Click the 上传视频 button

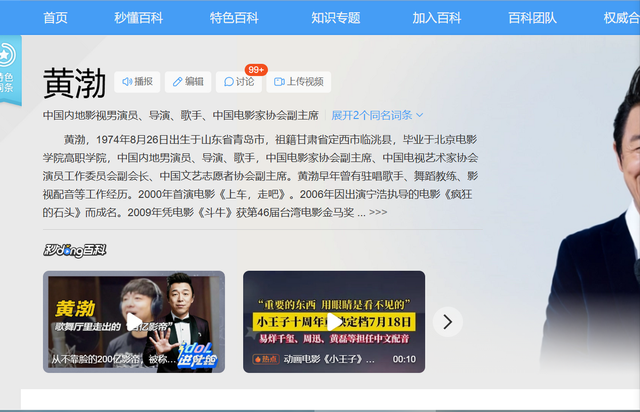pos(298,82)
